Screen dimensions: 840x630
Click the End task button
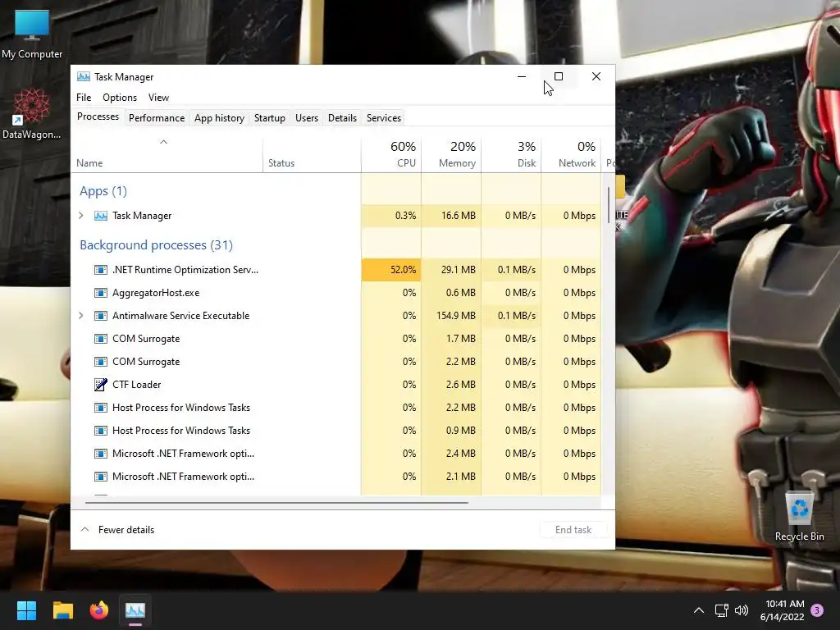click(573, 530)
